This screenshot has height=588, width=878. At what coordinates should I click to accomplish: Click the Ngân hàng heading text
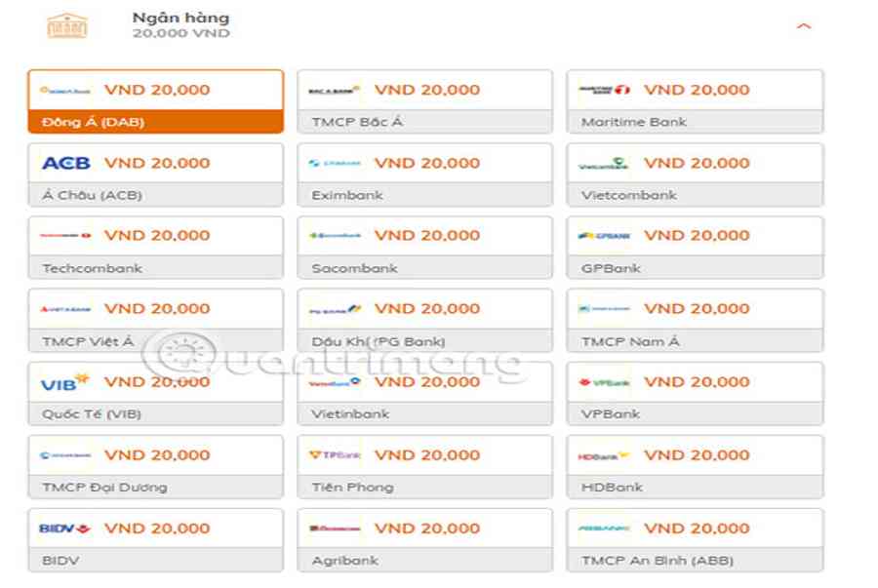click(x=180, y=19)
